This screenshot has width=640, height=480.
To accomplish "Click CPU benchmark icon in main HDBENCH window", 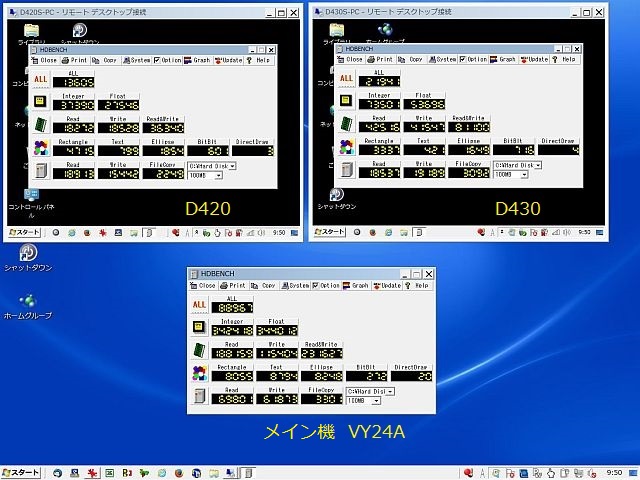I will click(199, 326).
